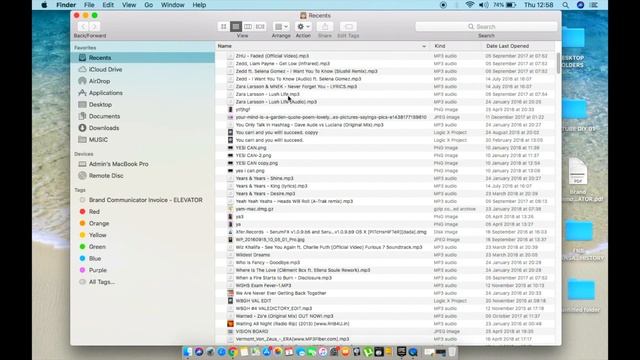Image resolution: width=640 pixels, height=360 pixels.
Task: Open the Help menu
Action: [199, 5]
